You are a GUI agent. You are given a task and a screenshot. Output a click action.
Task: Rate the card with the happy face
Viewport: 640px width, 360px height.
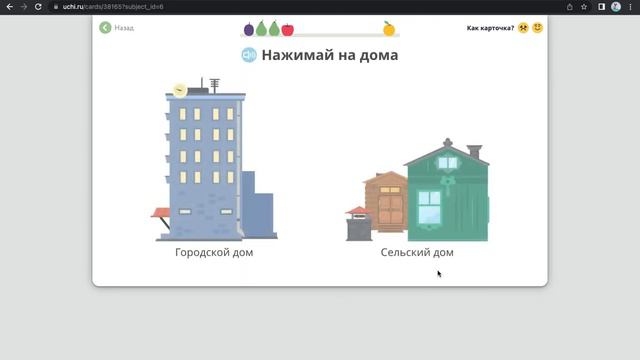[x=538, y=28]
